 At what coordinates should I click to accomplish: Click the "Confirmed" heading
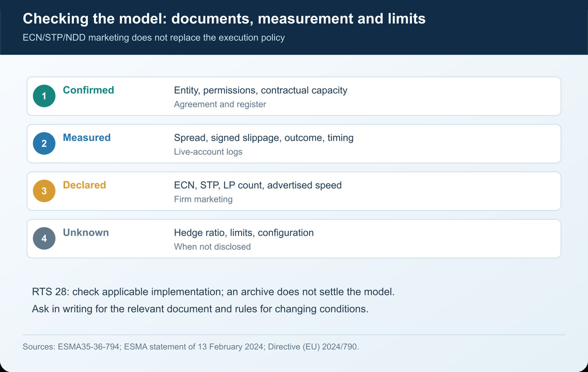pos(88,90)
